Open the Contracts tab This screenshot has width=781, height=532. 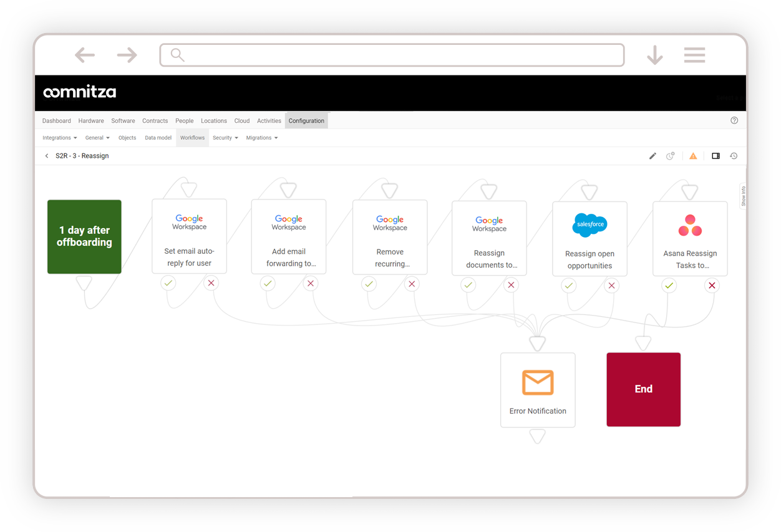click(x=155, y=121)
